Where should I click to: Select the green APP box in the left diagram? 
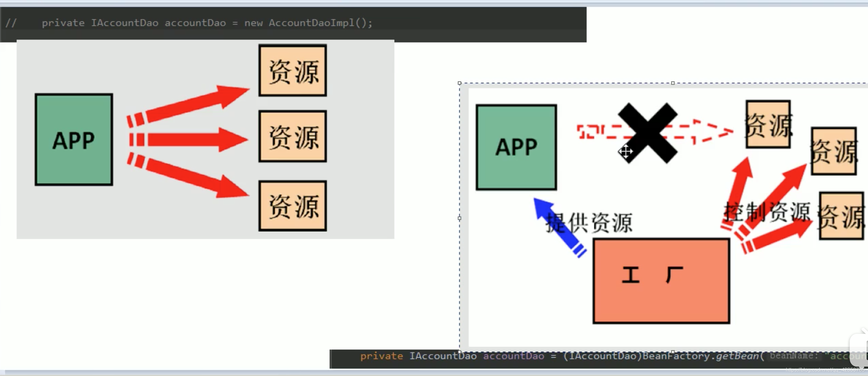click(x=74, y=139)
